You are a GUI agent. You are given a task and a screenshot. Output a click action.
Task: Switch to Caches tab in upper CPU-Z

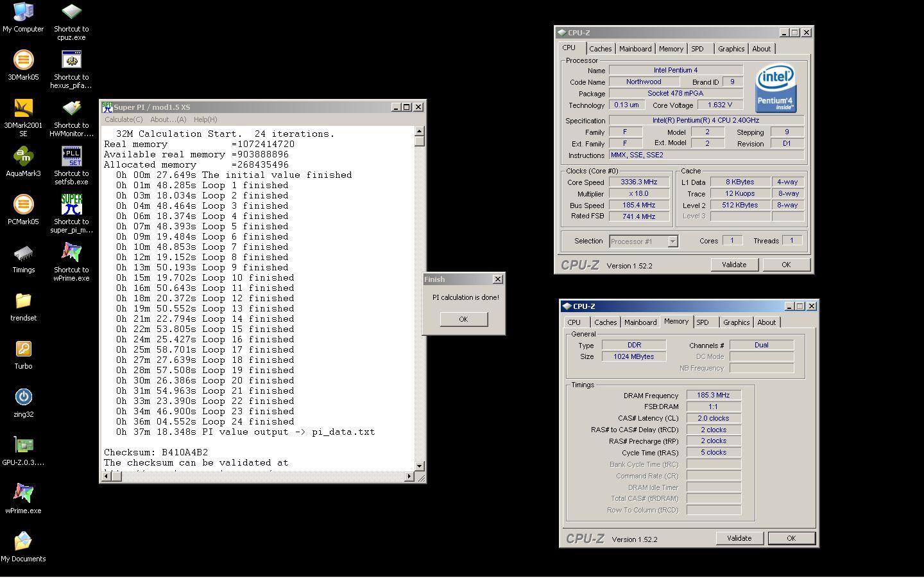pyautogui.click(x=601, y=49)
